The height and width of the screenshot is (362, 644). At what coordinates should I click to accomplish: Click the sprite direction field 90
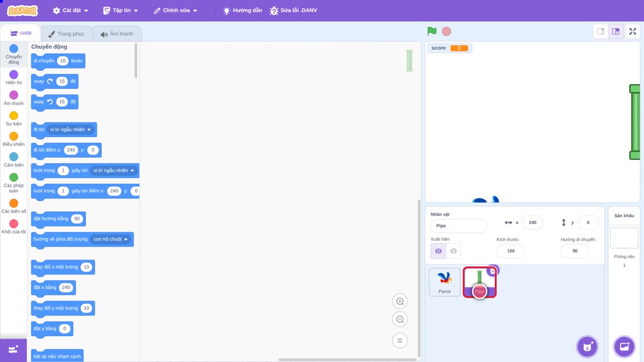click(574, 251)
